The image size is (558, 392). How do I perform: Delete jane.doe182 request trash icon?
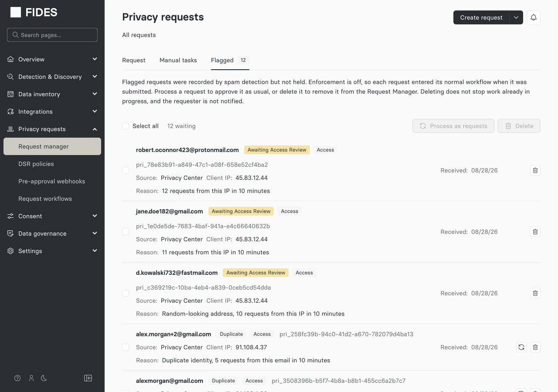pos(535,232)
